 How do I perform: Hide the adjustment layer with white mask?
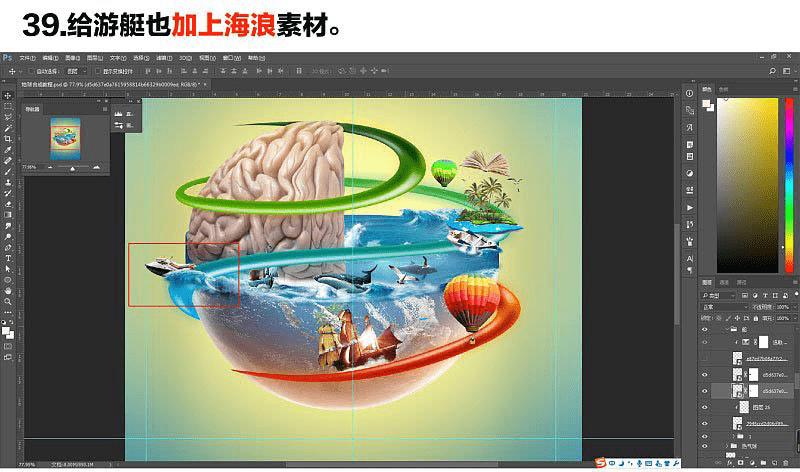705,342
